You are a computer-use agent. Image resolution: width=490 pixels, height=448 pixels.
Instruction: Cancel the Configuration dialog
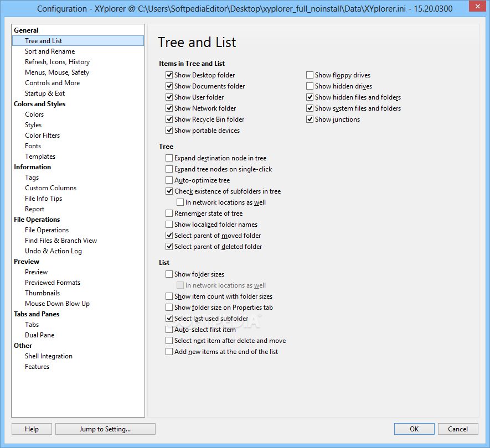point(458,429)
